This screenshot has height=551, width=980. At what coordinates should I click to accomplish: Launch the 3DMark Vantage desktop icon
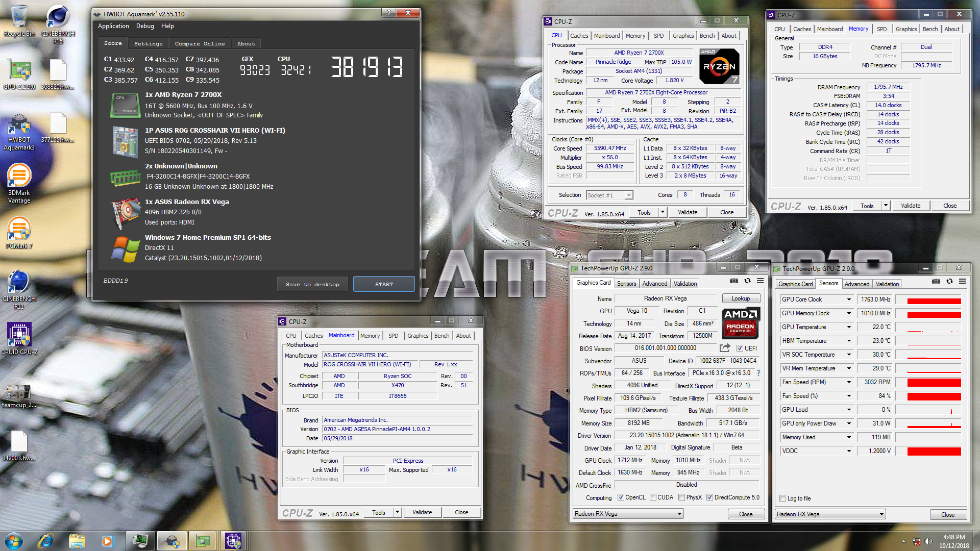(19, 184)
